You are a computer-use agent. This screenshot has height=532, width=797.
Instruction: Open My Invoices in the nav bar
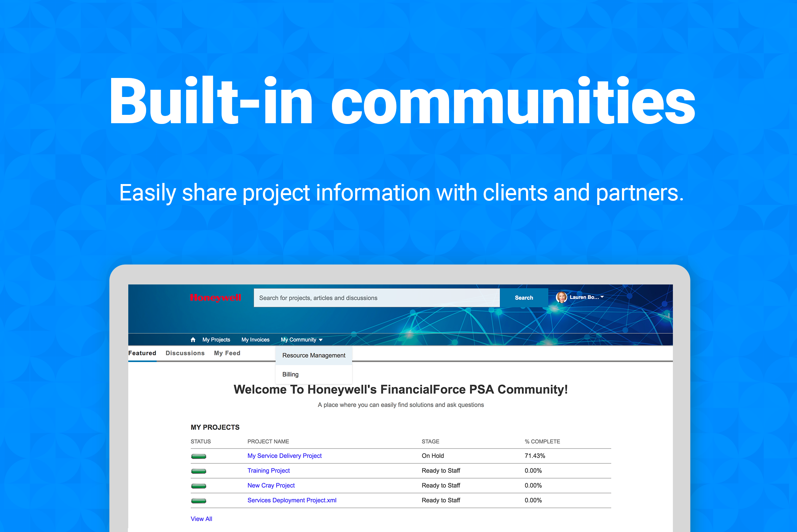tap(255, 340)
